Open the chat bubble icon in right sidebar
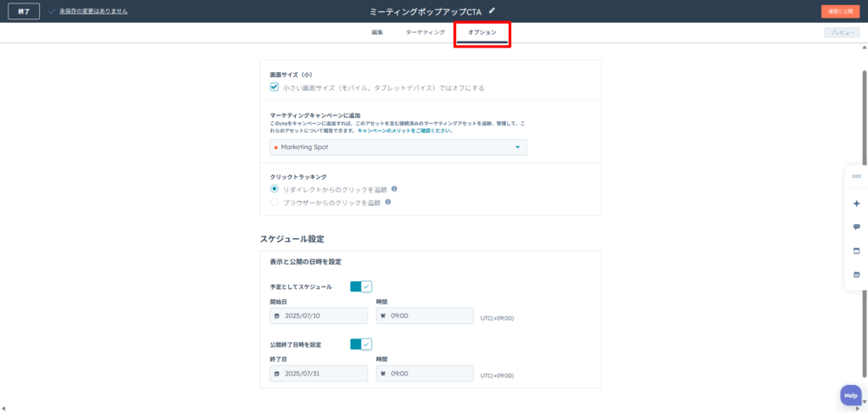The height and width of the screenshot is (412, 868). click(856, 227)
